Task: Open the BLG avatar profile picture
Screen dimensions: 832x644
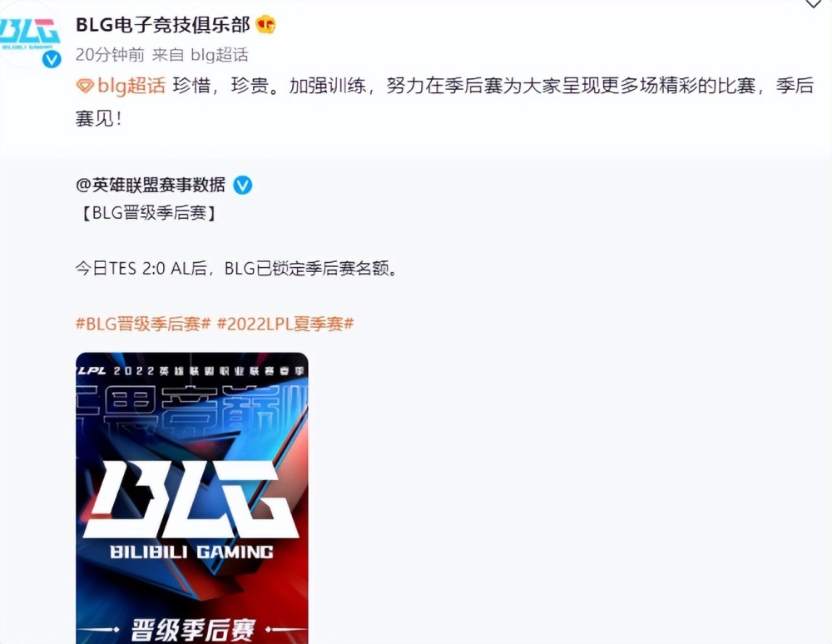Action: (29, 34)
